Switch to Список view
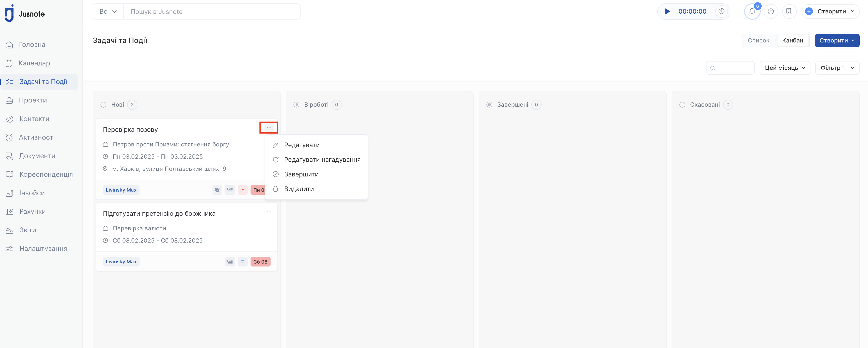The image size is (868, 348). click(758, 41)
